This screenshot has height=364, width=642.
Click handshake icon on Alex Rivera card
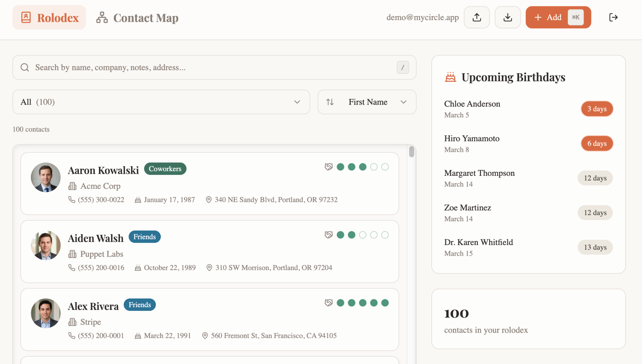pos(328,303)
